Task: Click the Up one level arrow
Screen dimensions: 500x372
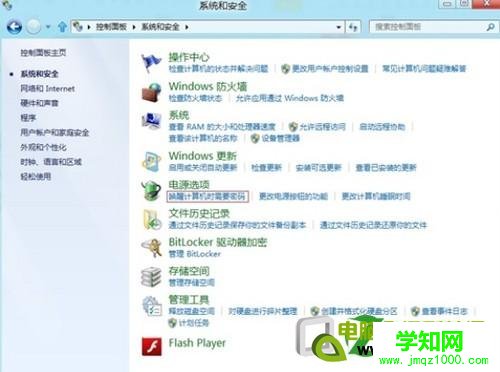Action: pos(62,27)
